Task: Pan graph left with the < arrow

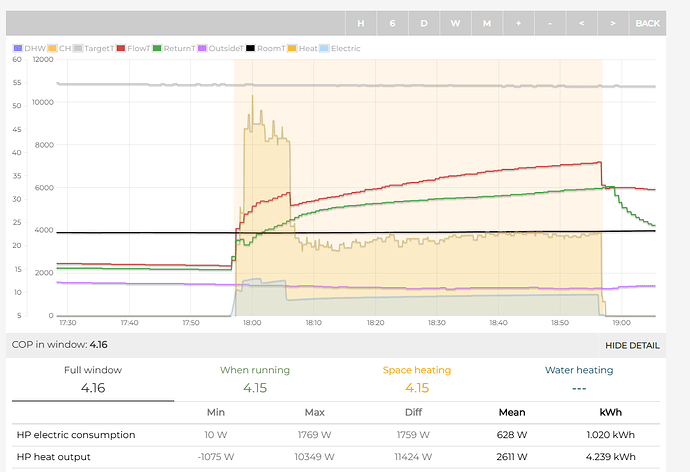Action: click(580, 23)
